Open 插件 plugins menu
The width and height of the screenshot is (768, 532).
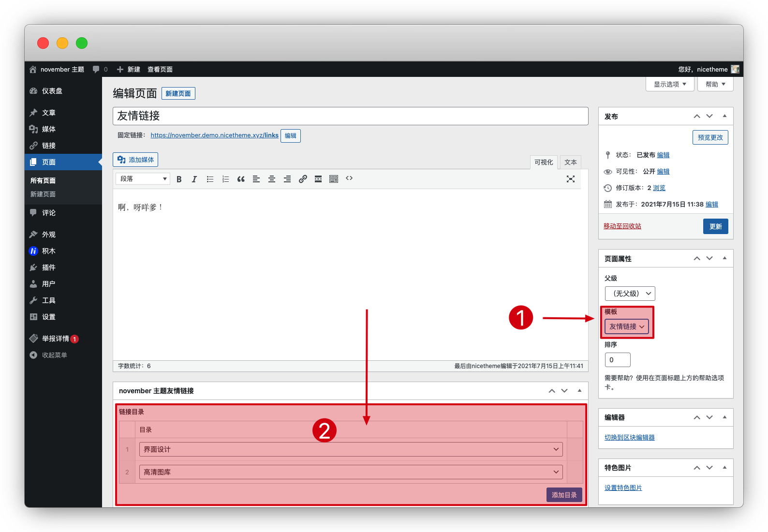pos(63,267)
